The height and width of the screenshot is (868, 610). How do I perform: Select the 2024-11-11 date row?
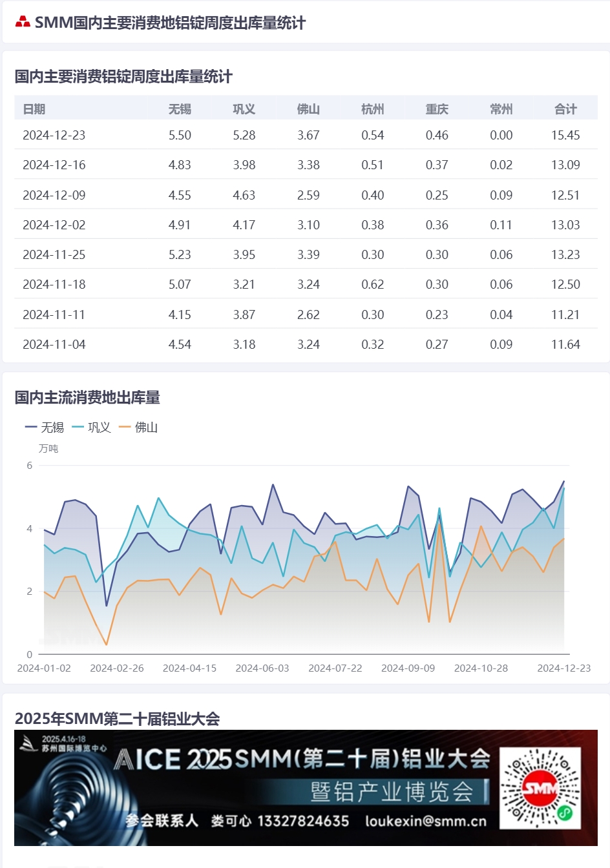coord(306,315)
